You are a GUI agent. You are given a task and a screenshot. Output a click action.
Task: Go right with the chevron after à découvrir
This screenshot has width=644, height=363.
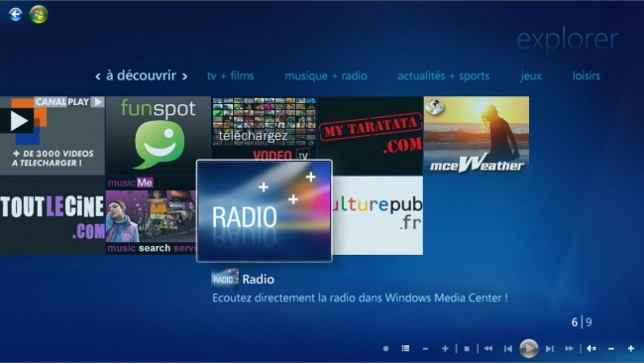[185, 76]
